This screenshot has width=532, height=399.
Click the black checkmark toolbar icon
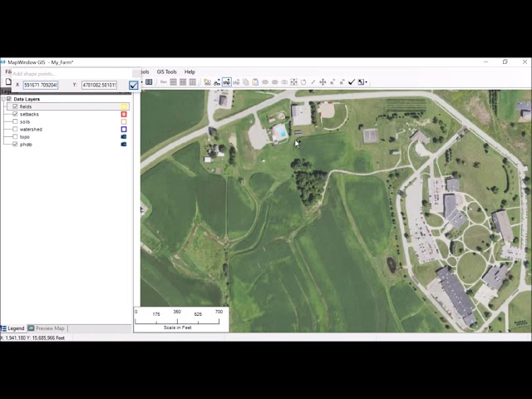tap(352, 82)
